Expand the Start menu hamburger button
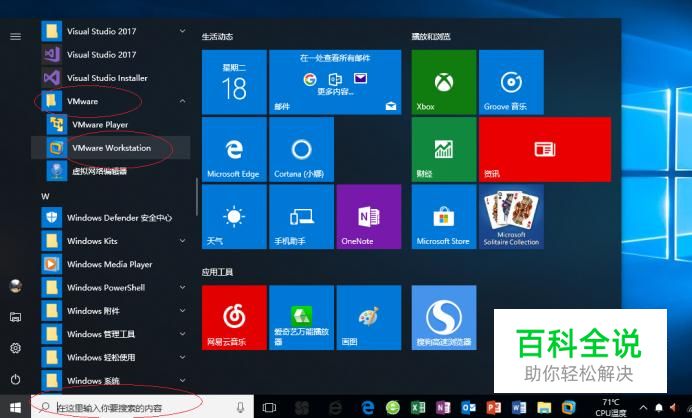This screenshot has height=418, width=692. [15, 36]
